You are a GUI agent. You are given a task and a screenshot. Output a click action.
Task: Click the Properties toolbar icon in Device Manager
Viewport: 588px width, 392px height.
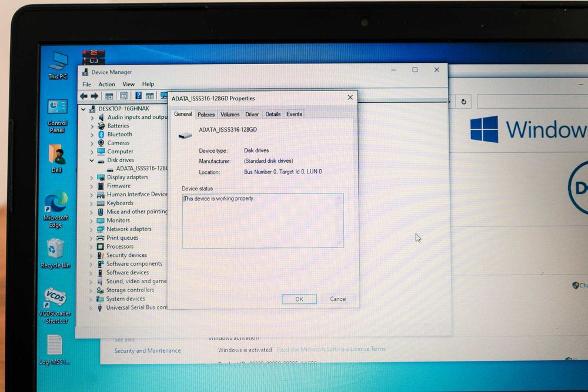pyautogui.click(x=123, y=96)
